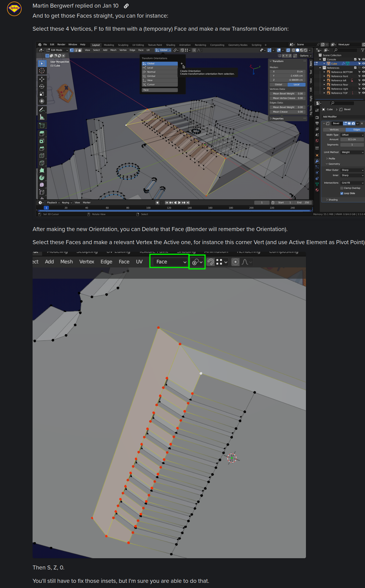The image size is (365, 588).
Task: Choose Local in Transform Orientations list
Action: point(160,68)
